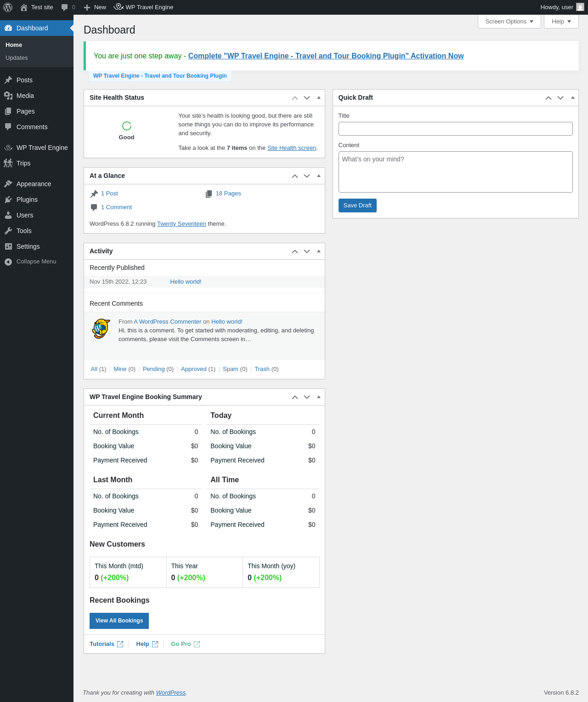588x702 pixels.
Task: Expand Screen Options dropdown
Action: click(509, 22)
